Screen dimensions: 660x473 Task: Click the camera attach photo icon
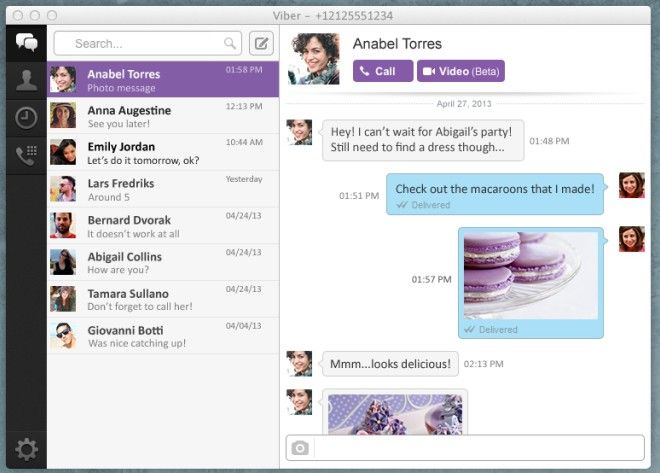pos(300,448)
